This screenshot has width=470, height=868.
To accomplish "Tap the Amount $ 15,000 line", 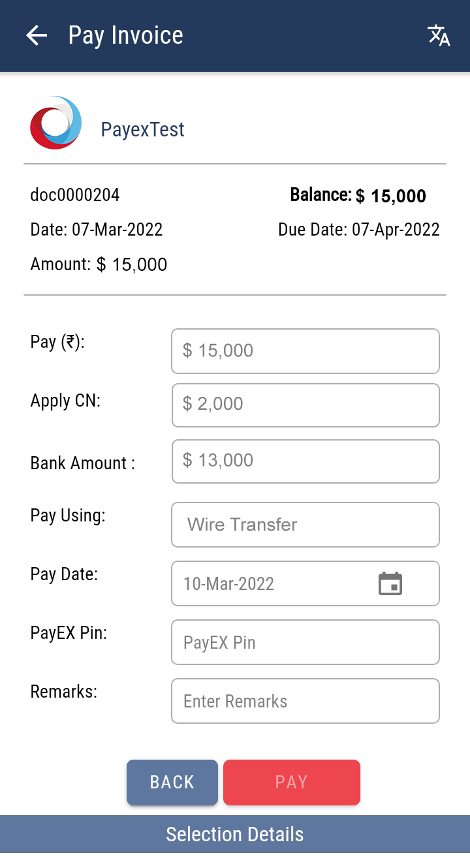I will [99, 264].
